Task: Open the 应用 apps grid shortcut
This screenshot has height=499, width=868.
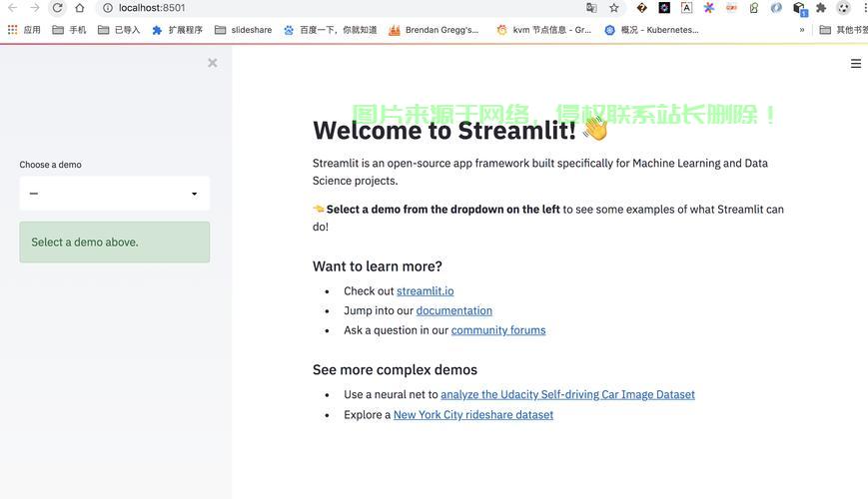Action: (x=25, y=30)
